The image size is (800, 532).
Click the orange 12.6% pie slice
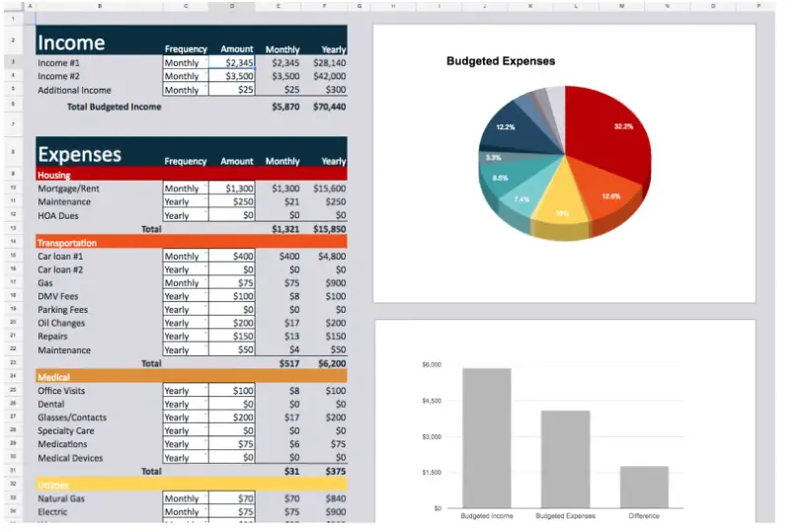point(607,191)
